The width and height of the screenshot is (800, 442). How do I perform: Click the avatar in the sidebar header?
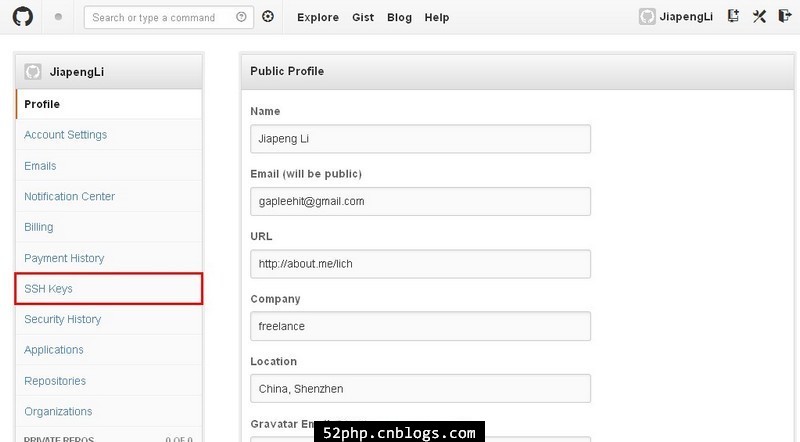tap(33, 71)
